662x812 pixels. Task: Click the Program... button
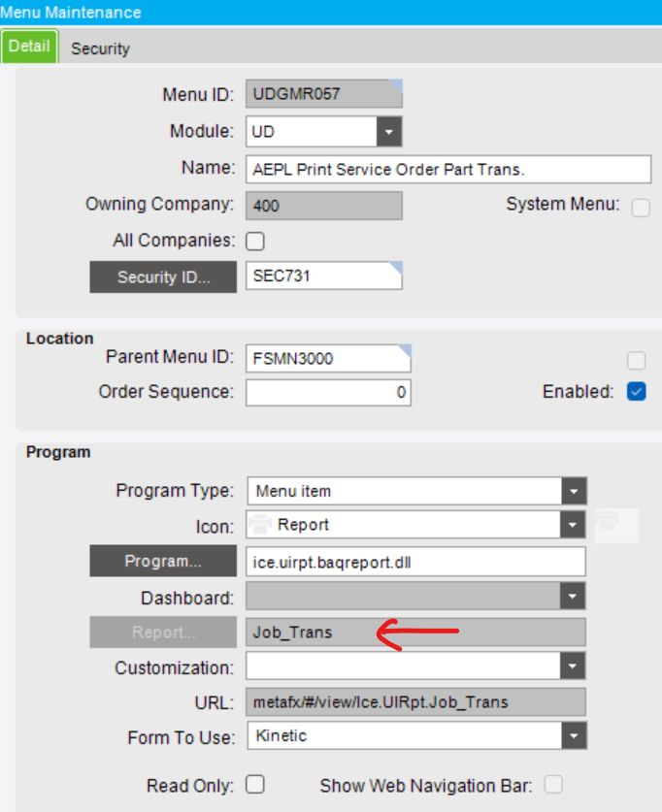(163, 561)
